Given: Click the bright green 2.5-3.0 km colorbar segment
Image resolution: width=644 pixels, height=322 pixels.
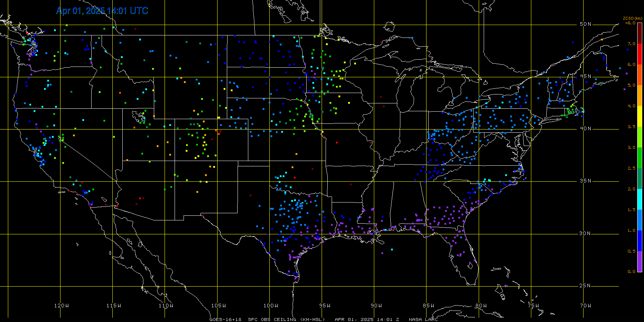Looking at the screenshot, I should pos(640,158).
